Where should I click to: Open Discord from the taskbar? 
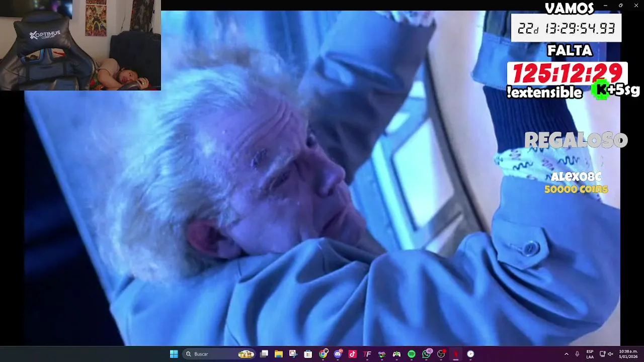(338, 354)
